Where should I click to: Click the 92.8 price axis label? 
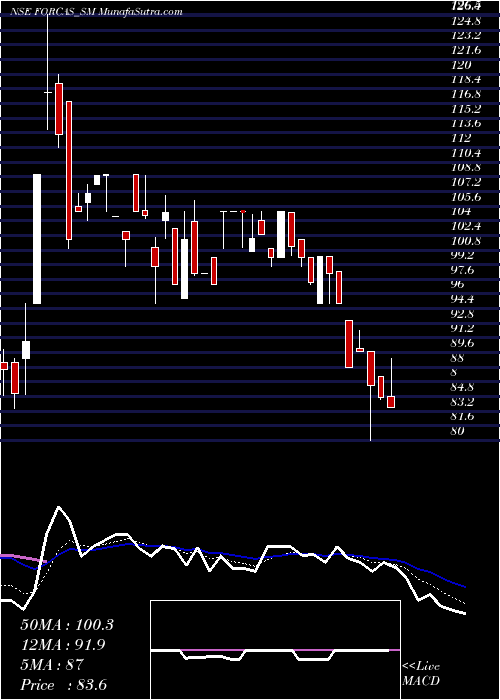(464, 314)
